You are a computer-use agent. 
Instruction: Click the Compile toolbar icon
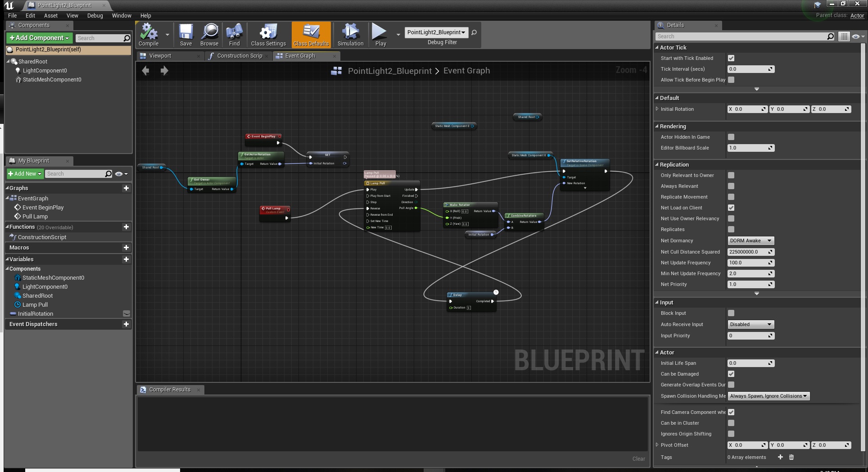[148, 35]
